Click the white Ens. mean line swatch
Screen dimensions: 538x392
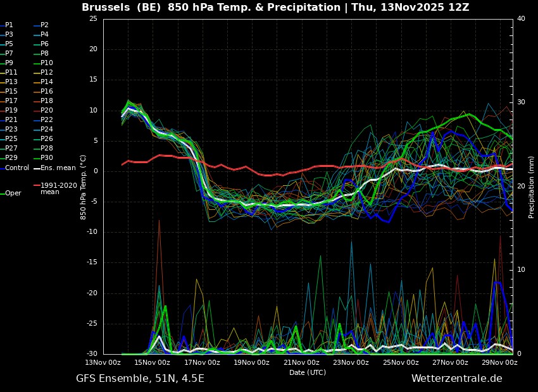37,168
